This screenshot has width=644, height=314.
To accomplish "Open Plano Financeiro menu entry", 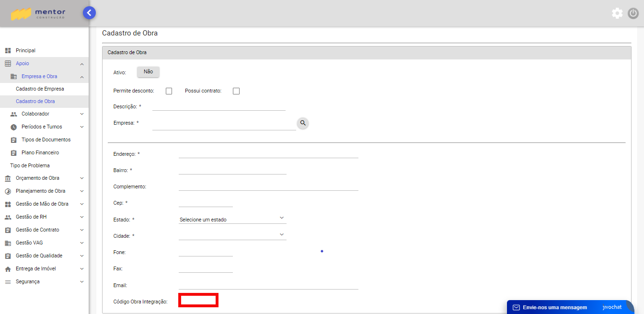I will [x=40, y=152].
